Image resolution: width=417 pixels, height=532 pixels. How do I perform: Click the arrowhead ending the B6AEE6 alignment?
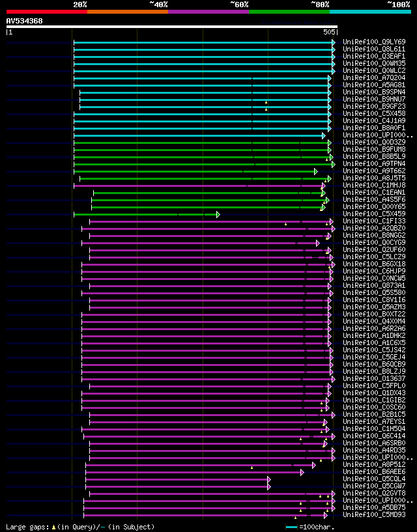coord(302,472)
